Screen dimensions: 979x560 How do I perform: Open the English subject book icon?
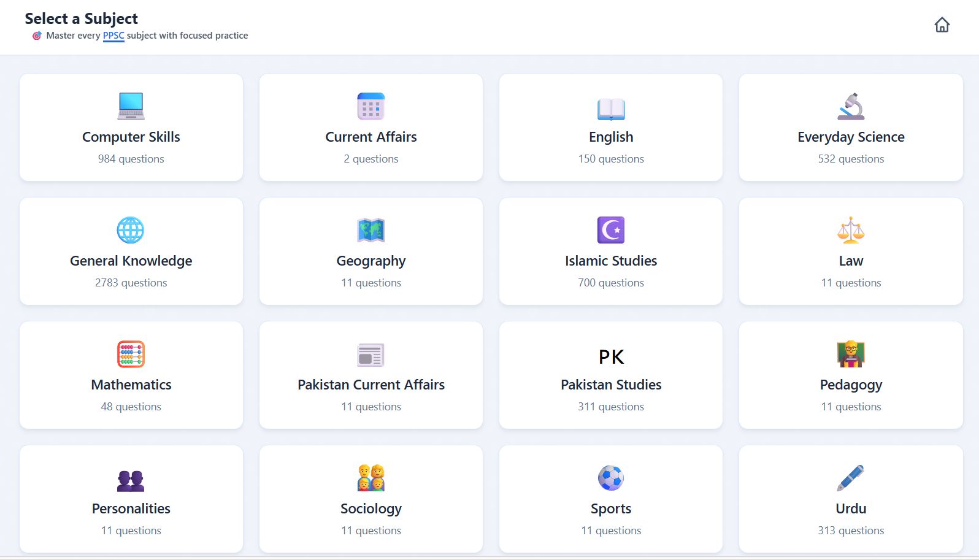pyautogui.click(x=611, y=109)
